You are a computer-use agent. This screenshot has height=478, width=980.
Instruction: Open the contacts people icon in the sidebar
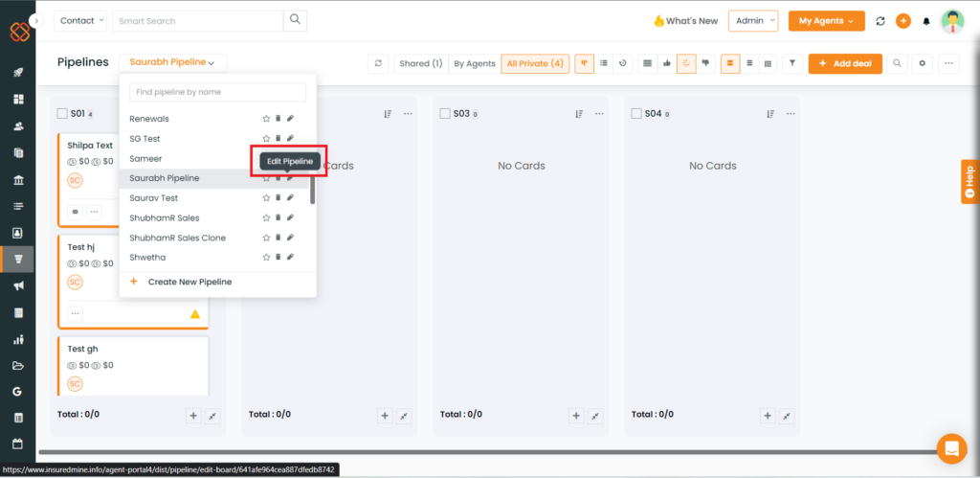[x=18, y=125]
